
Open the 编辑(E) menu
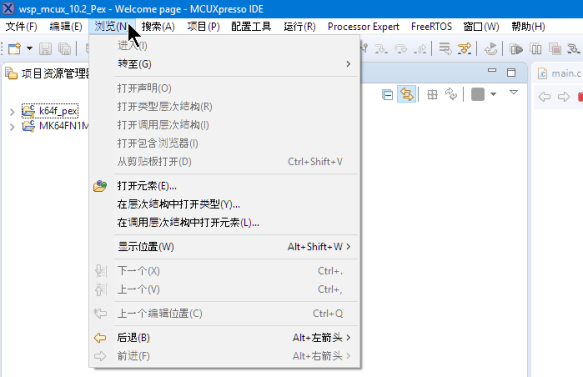[x=66, y=27]
